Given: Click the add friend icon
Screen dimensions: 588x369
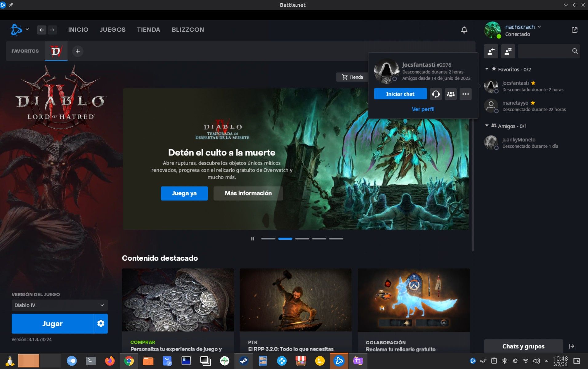Looking at the screenshot, I should tap(491, 51).
